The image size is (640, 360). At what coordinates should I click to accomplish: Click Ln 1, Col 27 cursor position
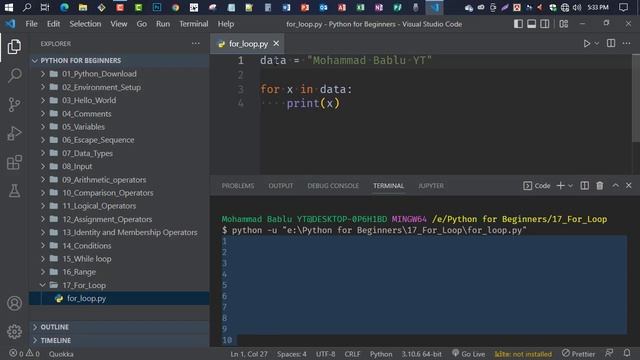click(x=249, y=354)
